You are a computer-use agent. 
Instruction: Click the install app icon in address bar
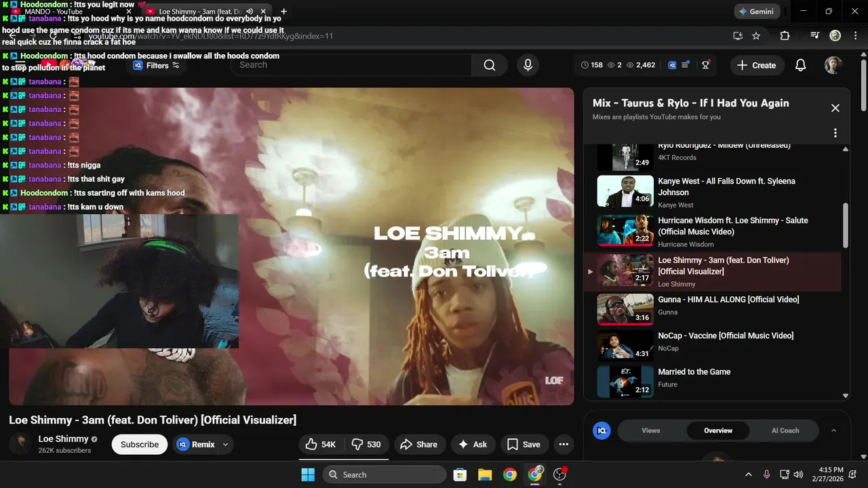pyautogui.click(x=738, y=36)
